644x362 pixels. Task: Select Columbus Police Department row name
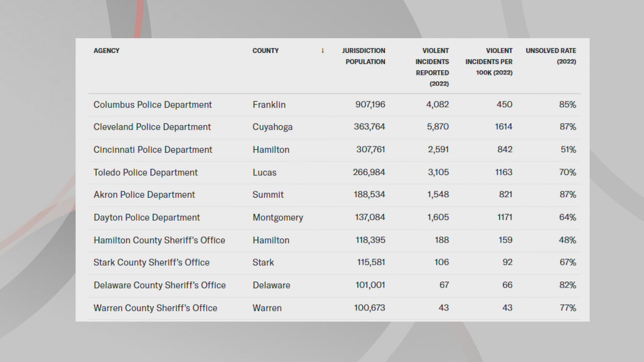(153, 105)
